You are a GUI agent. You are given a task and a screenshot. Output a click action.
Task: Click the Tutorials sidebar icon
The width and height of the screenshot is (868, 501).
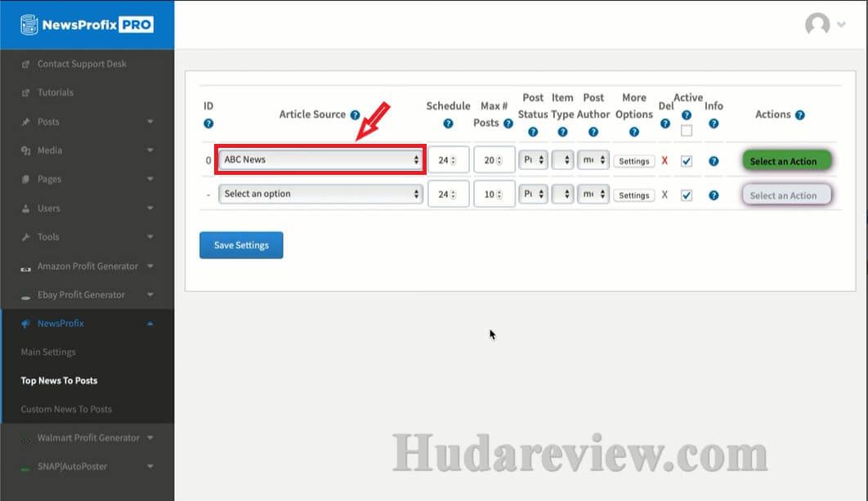point(25,92)
